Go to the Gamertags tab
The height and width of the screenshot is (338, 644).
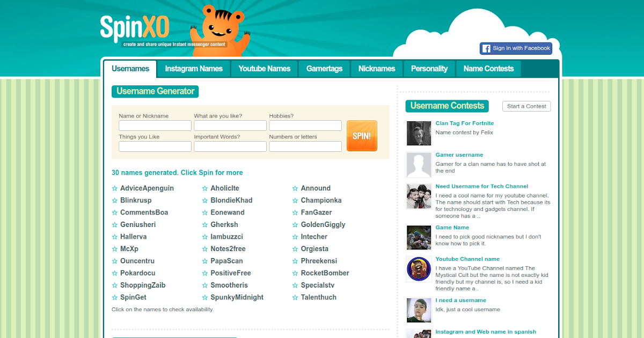[324, 69]
